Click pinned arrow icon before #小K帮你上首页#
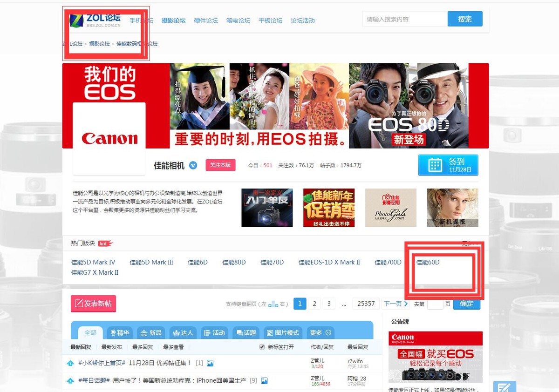559x392 pixels. click(x=70, y=363)
